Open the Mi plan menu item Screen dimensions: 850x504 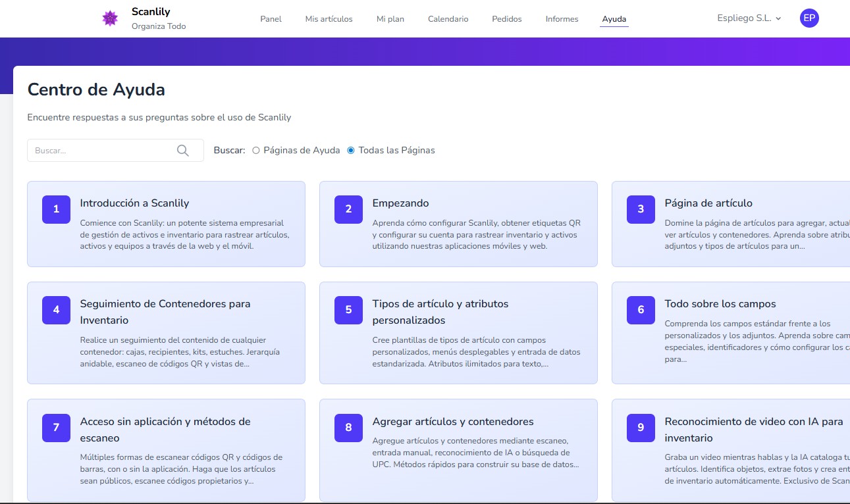click(390, 19)
